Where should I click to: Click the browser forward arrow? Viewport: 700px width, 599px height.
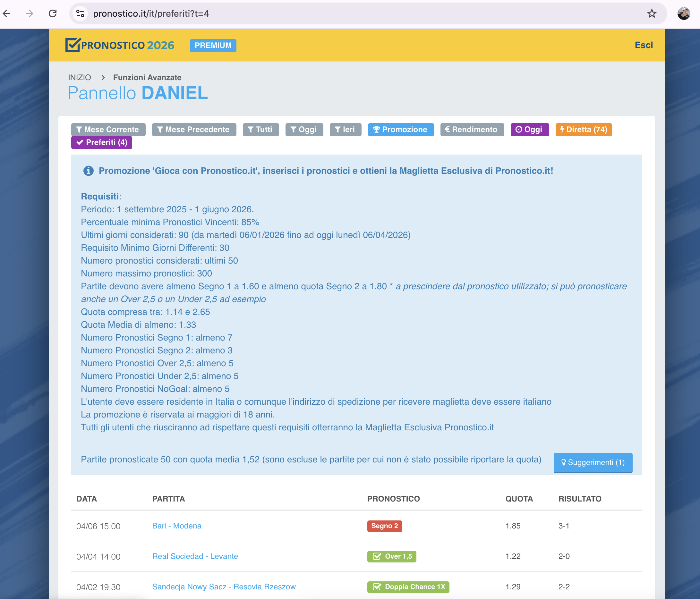[30, 13]
